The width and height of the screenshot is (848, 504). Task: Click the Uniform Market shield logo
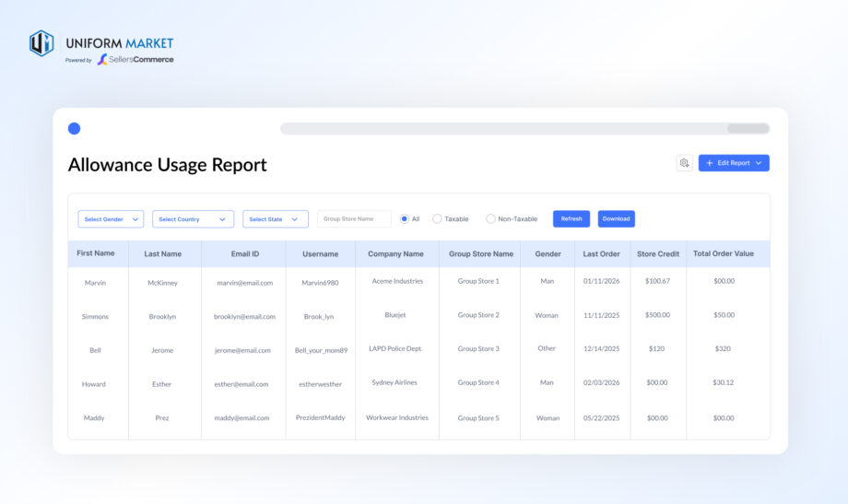pos(41,43)
